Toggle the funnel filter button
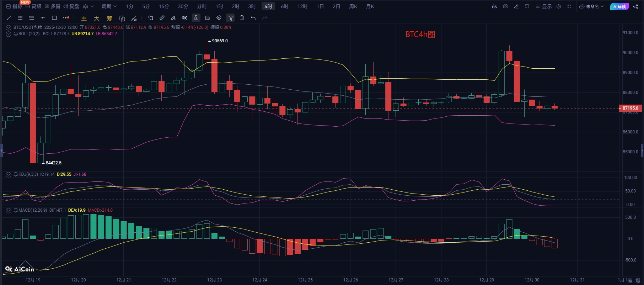The image size is (644, 285). [231, 18]
